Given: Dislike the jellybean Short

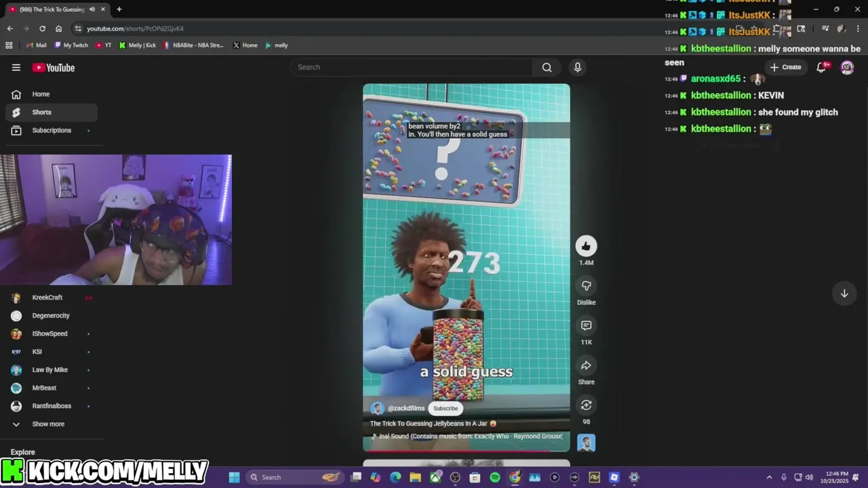Looking at the screenshot, I should (x=586, y=286).
